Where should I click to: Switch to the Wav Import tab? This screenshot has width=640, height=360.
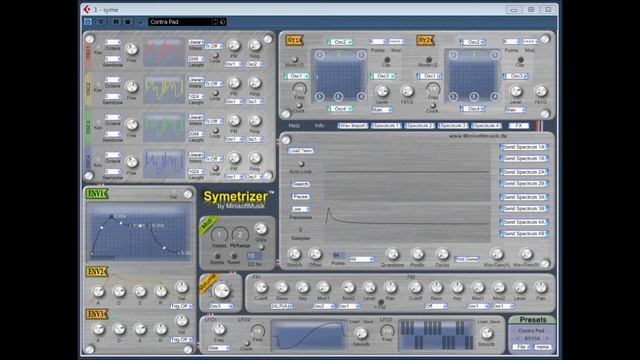point(353,126)
